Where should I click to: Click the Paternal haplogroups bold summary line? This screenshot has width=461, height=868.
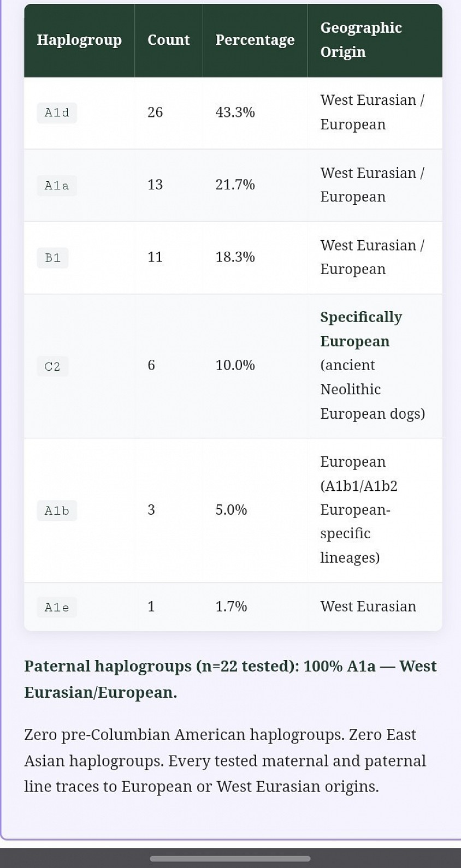click(230, 679)
